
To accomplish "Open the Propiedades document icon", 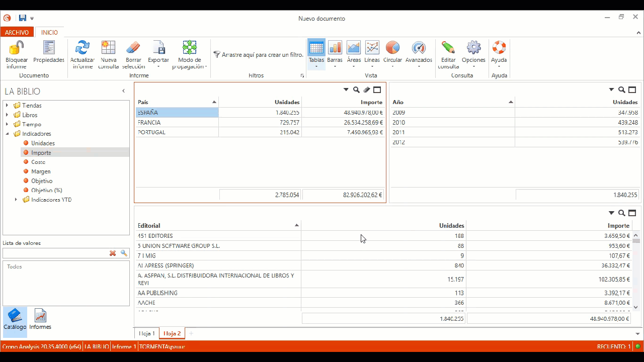I will tap(49, 49).
